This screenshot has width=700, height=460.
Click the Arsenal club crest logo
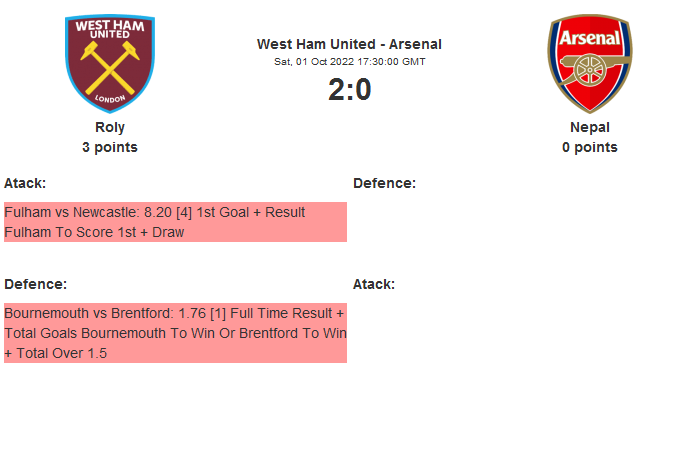click(x=589, y=63)
